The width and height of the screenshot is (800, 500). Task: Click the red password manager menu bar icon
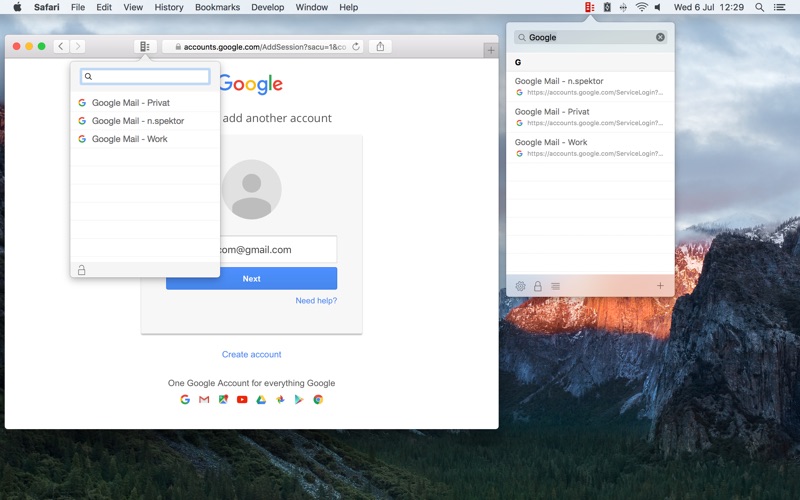point(590,7)
